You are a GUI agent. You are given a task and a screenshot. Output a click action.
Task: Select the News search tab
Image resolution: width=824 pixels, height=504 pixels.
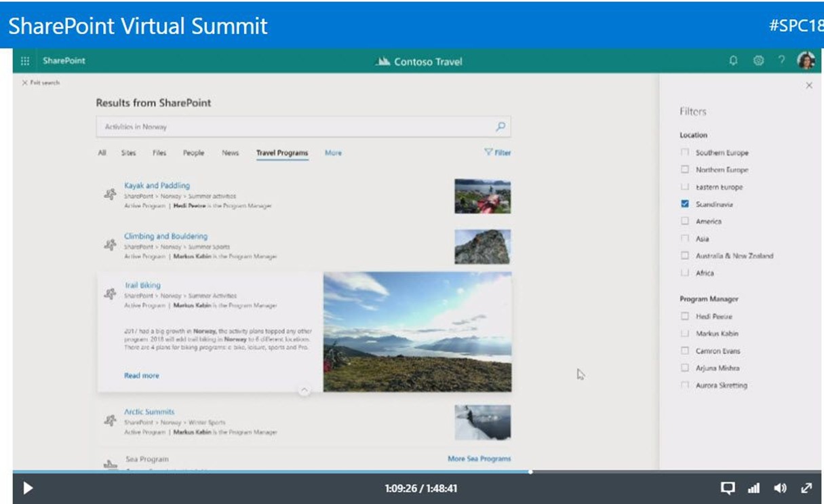tap(231, 153)
